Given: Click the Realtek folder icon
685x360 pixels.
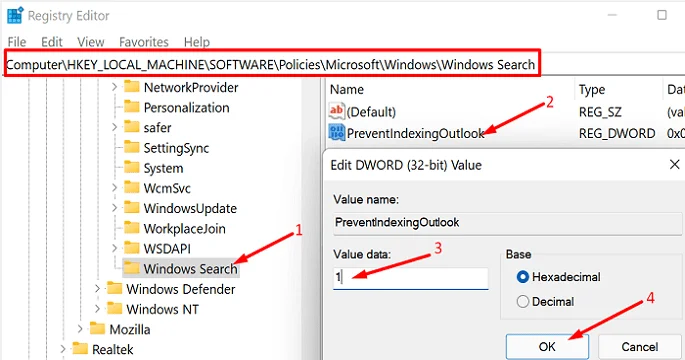Looking at the screenshot, I should 80,348.
